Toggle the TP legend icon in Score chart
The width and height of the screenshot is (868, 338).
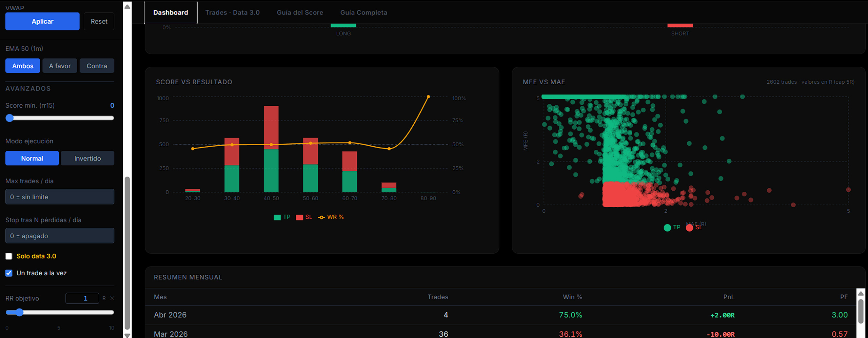pos(277,217)
